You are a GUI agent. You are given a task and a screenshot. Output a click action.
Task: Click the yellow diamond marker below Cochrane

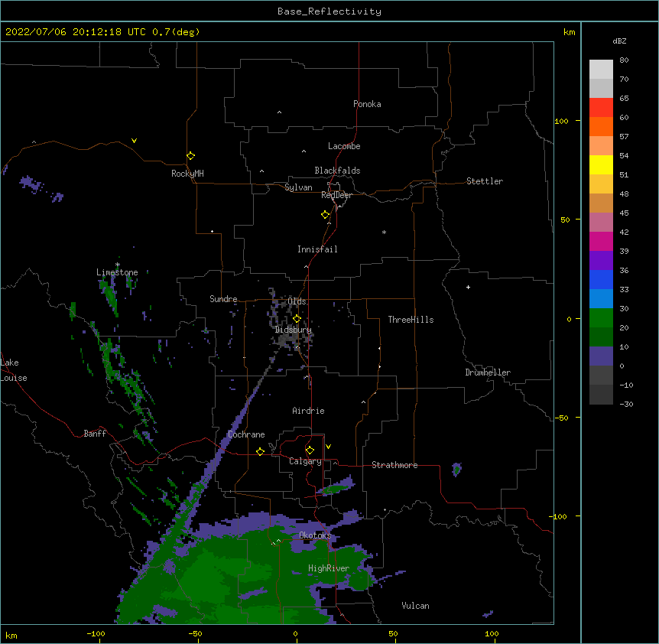260,451
